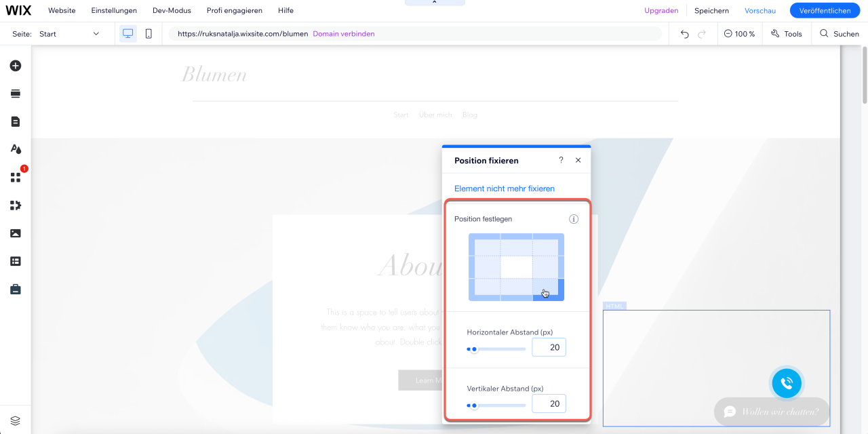The height and width of the screenshot is (434, 868).
Task: Open the Add Elements plus icon
Action: tap(16, 66)
